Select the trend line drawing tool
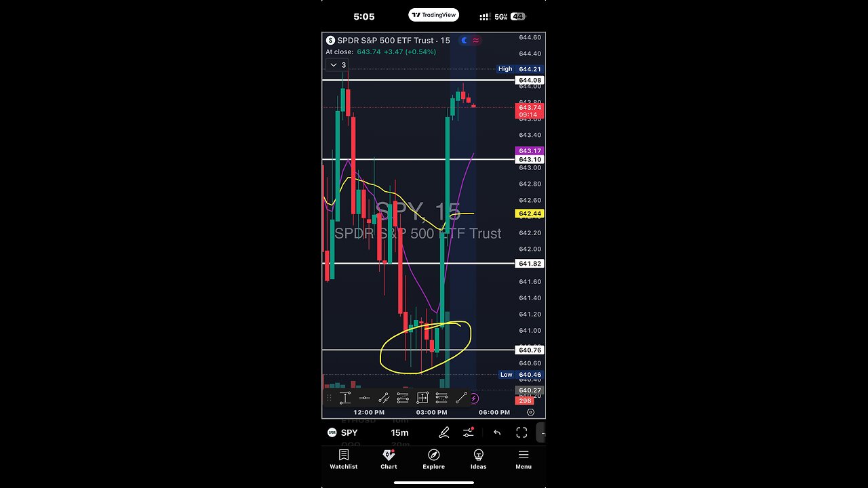The image size is (868, 488). click(x=461, y=398)
